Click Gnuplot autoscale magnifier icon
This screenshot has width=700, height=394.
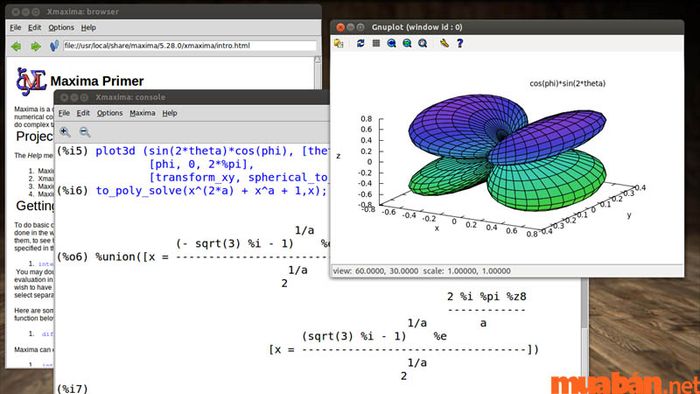pos(423,43)
